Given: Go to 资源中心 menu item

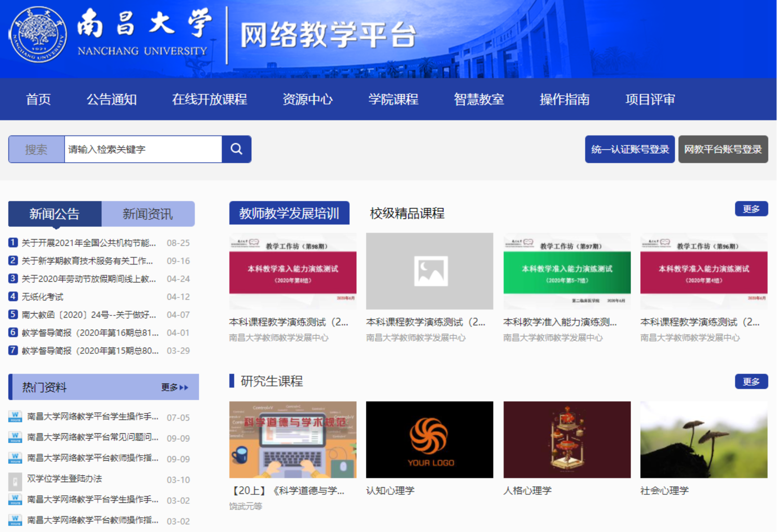Looking at the screenshot, I should click(307, 99).
